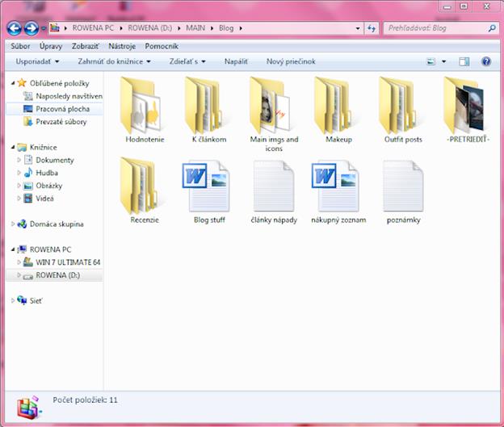Click the folder icon in the address bar
Image resolution: width=504 pixels, height=427 pixels.
coord(55,28)
